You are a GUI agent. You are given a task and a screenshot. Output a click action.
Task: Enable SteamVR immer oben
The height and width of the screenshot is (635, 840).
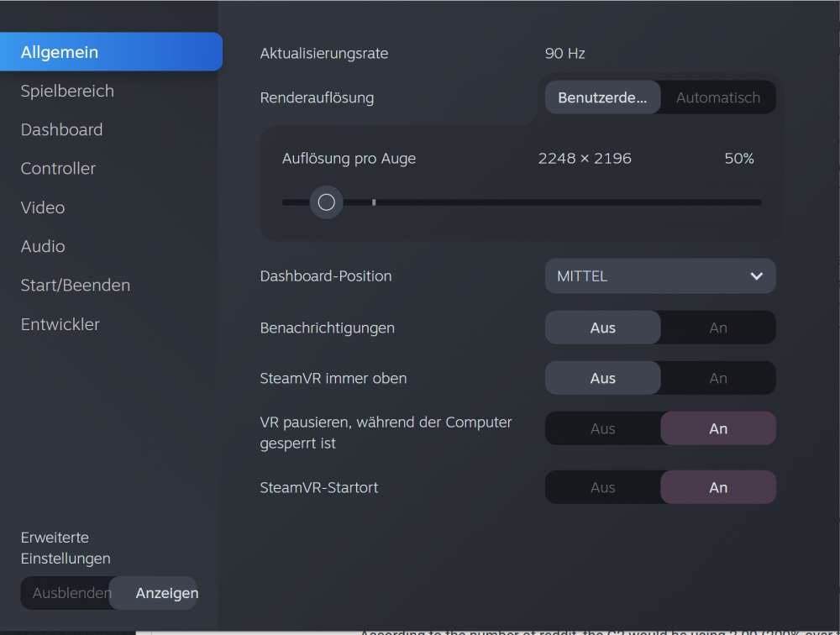click(x=717, y=378)
